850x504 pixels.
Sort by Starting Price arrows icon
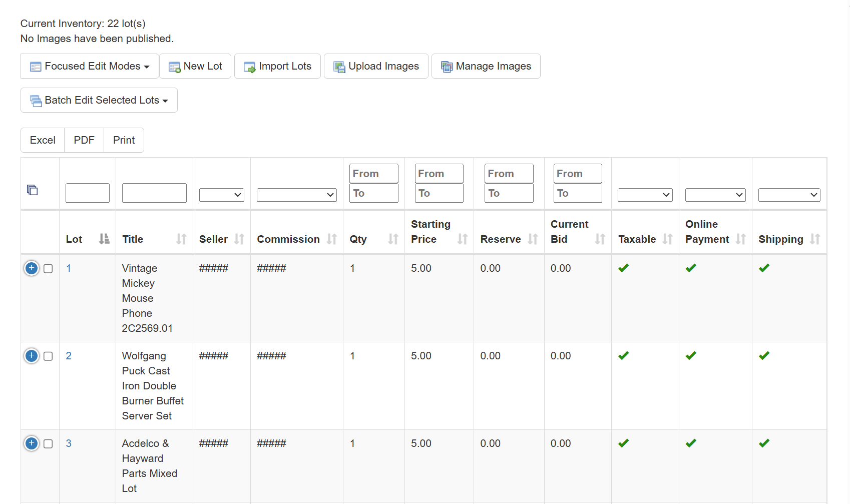pos(463,239)
